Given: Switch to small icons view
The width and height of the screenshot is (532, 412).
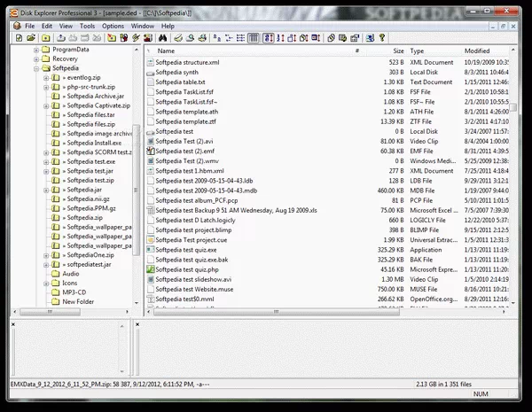Looking at the screenshot, I should point(229,38).
